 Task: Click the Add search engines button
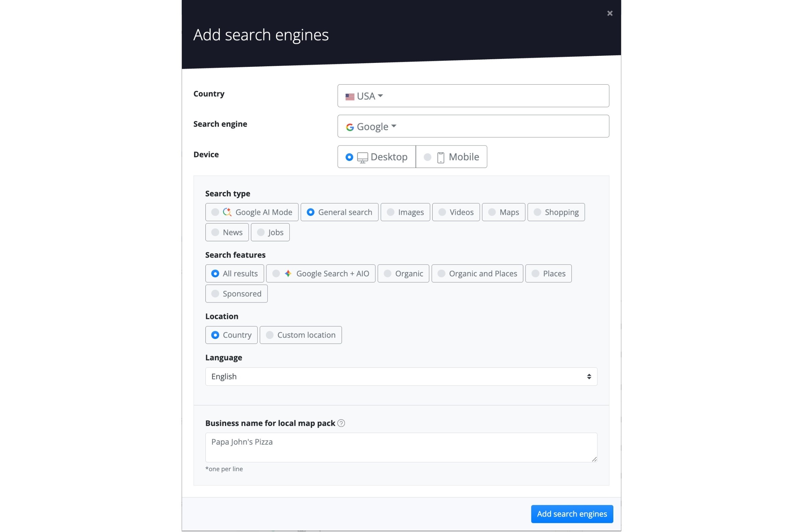tap(571, 514)
